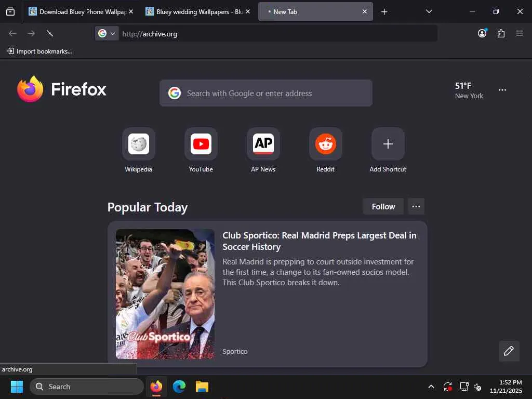Select the New Tab tab

(312, 11)
